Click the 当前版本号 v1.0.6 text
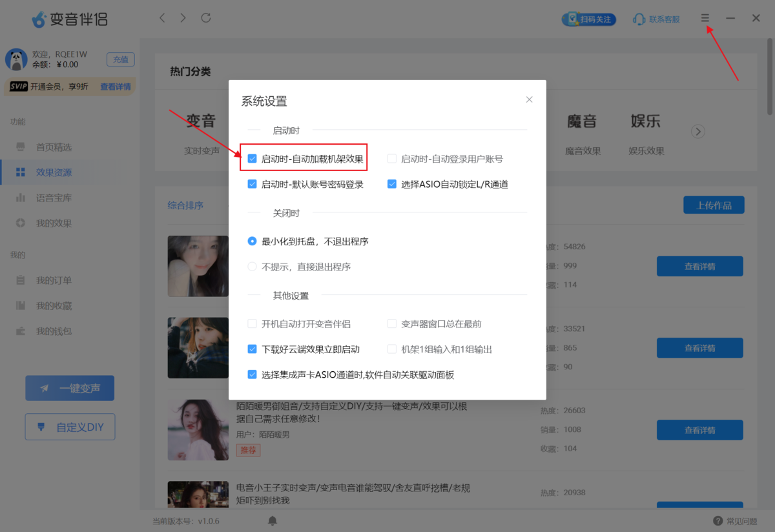The width and height of the screenshot is (775, 532). pyautogui.click(x=186, y=521)
